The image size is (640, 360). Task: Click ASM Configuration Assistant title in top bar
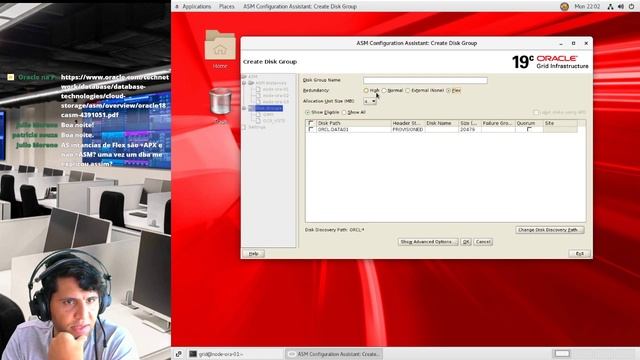point(300,7)
